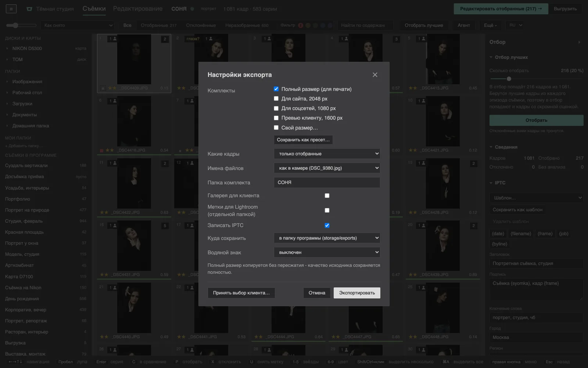Click the red label square on DSC4416.JPG
Image resolution: width=588 pixels, height=368 pixels.
tap(102, 150)
